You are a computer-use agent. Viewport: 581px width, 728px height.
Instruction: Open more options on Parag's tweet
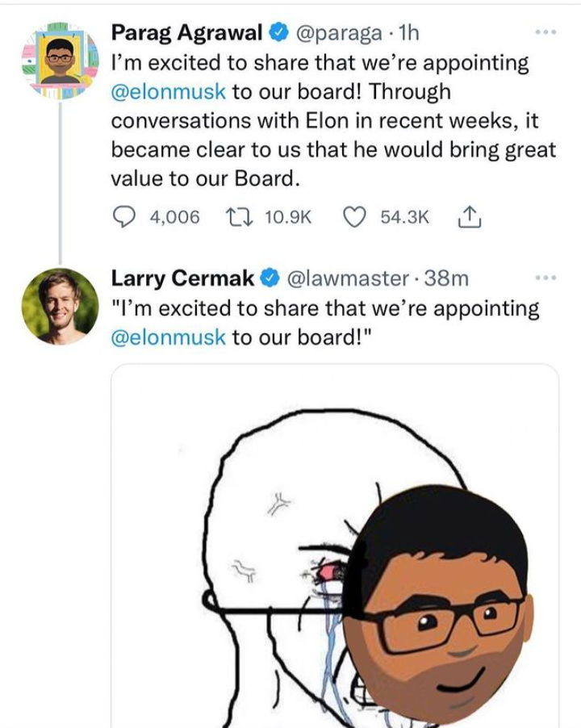546,34
